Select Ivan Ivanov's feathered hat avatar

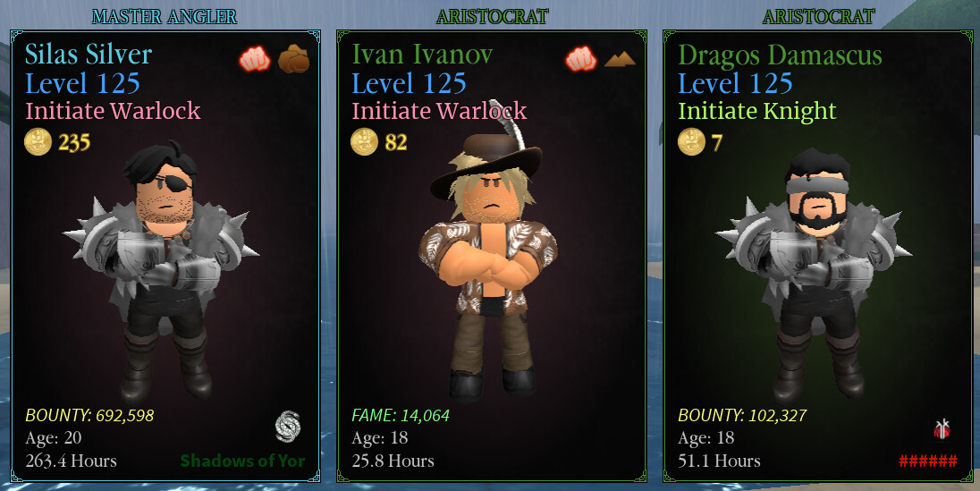(487, 250)
